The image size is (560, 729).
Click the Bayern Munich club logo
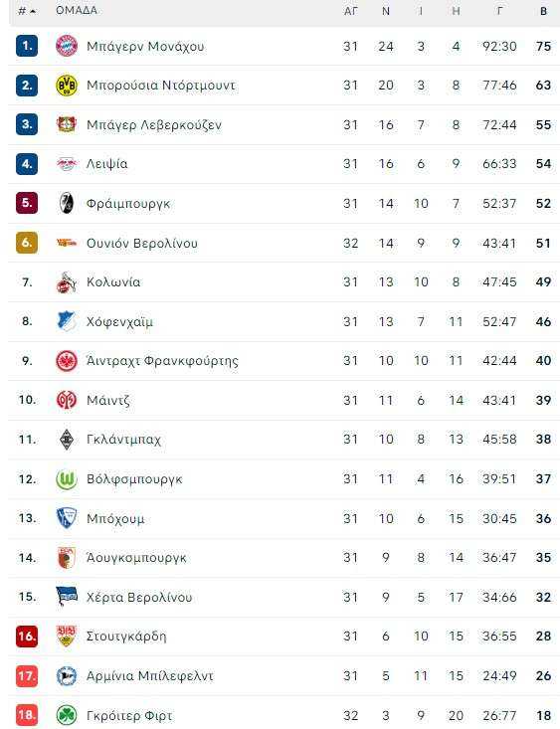tap(67, 46)
